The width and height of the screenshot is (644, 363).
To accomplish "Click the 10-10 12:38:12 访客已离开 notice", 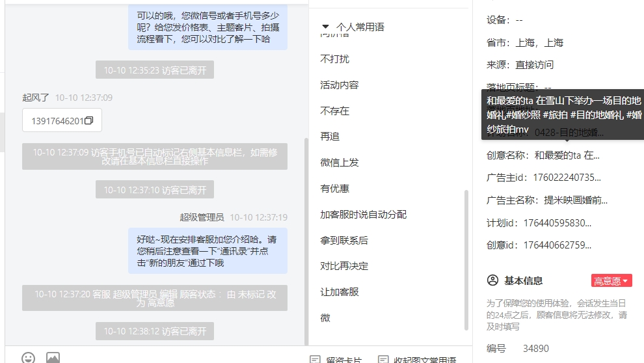I will pyautogui.click(x=155, y=331).
